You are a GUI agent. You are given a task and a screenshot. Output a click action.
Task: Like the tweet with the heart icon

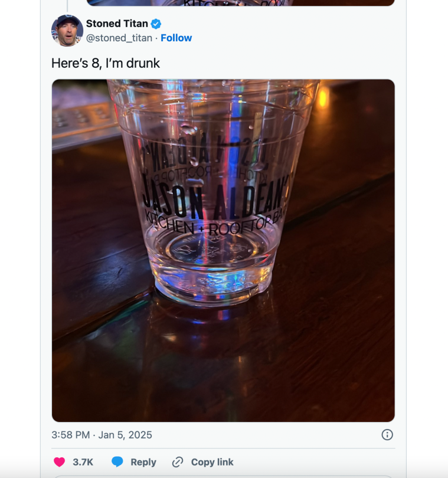pos(59,462)
